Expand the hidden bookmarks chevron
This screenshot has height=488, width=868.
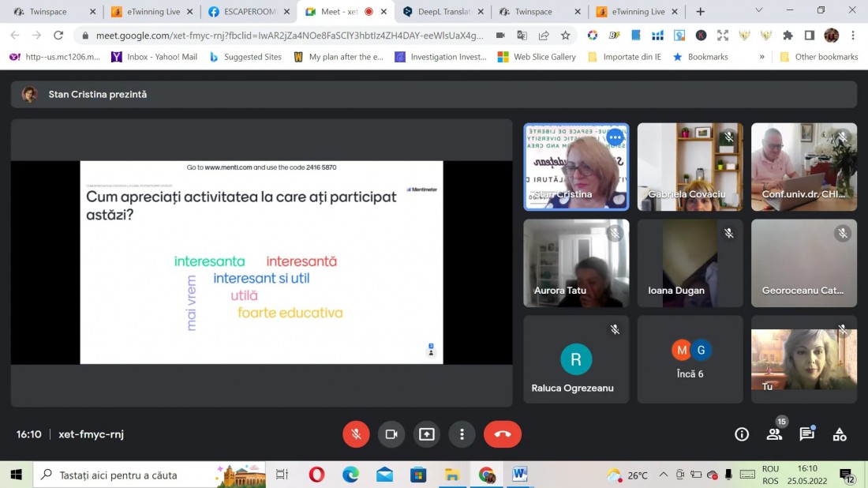pyautogui.click(x=761, y=57)
